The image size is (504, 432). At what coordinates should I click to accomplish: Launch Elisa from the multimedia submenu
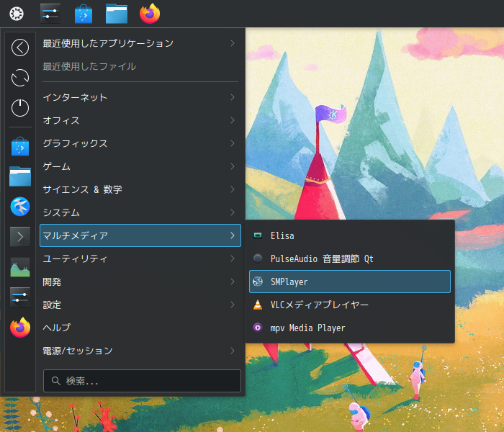(350, 235)
